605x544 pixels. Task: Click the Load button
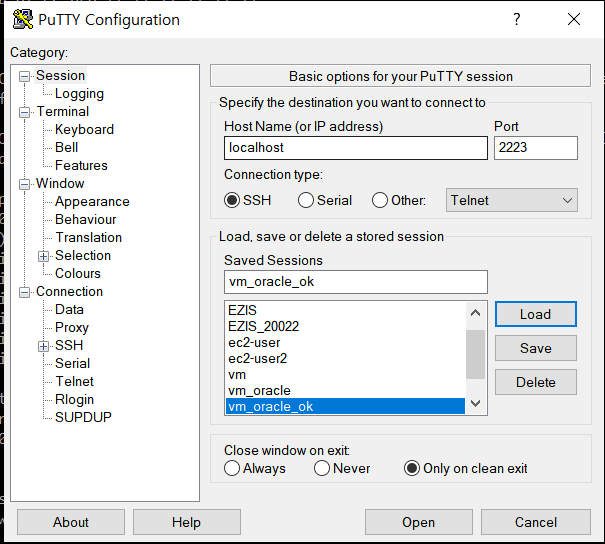pos(536,314)
